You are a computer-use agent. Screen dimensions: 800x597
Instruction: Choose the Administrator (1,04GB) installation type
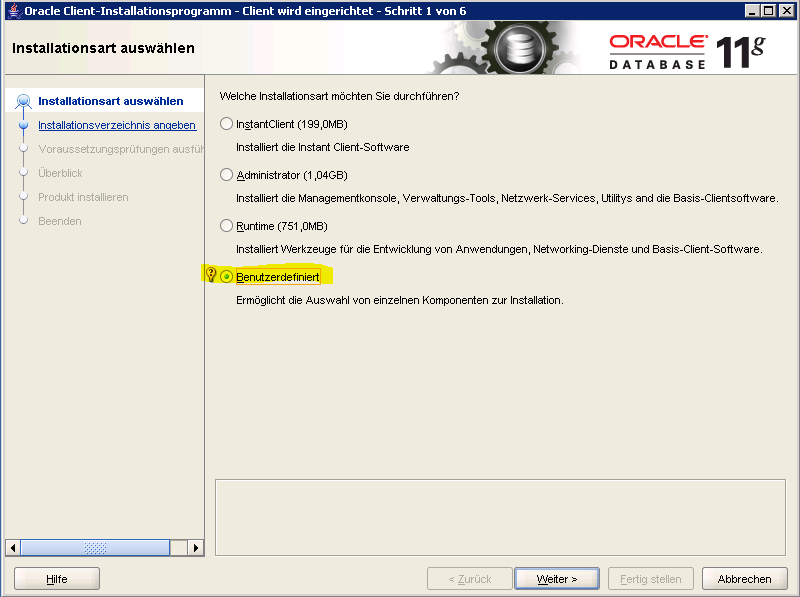[x=227, y=175]
